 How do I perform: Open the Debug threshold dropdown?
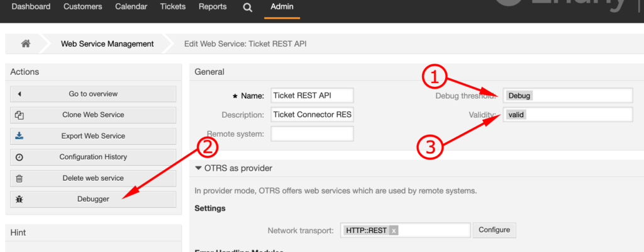(x=568, y=96)
